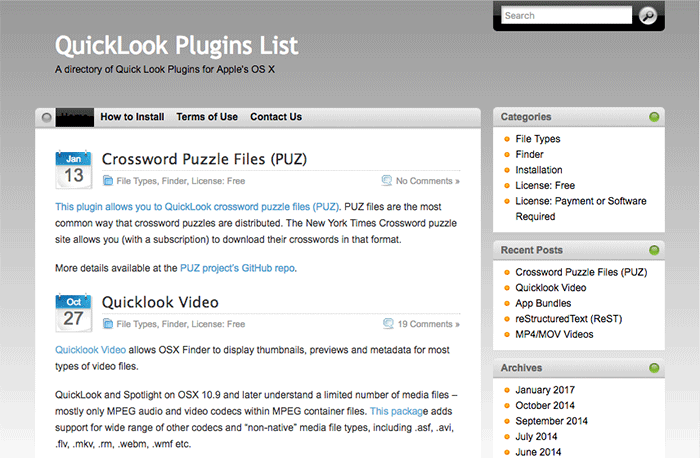Focus the Search text field

coord(566,15)
